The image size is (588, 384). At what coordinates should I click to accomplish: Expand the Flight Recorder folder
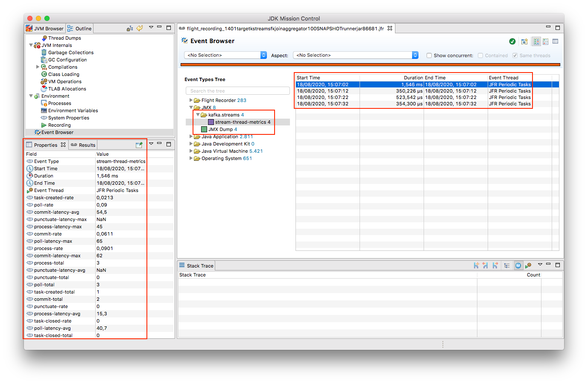(191, 100)
